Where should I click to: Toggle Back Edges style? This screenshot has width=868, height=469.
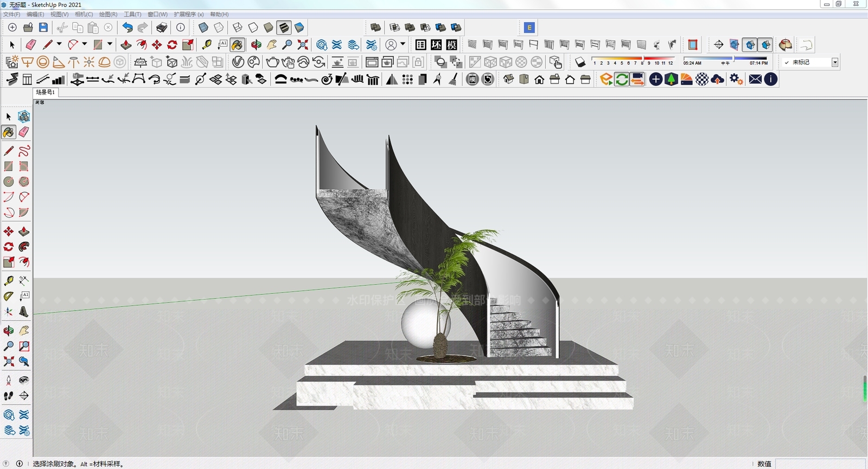tap(219, 28)
